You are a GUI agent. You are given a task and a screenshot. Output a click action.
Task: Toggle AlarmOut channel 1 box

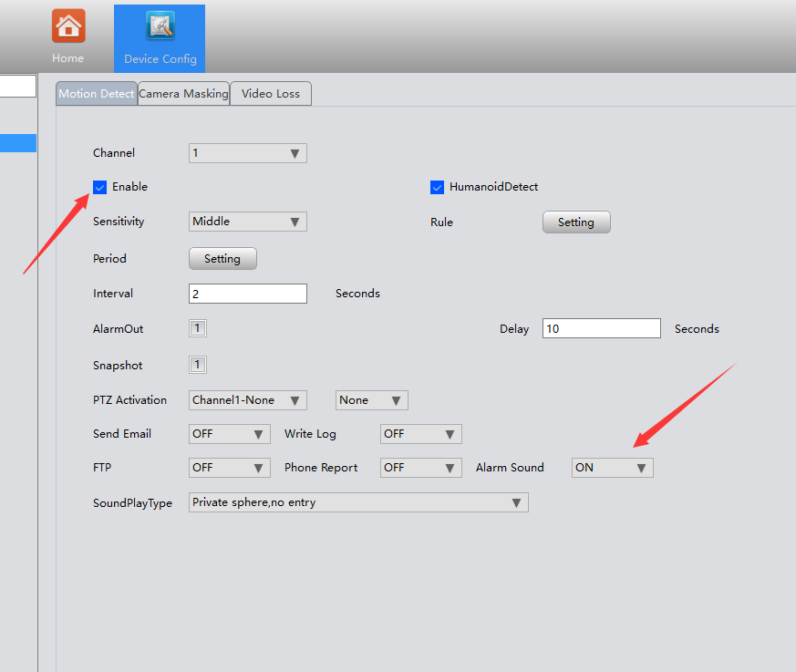coord(198,328)
